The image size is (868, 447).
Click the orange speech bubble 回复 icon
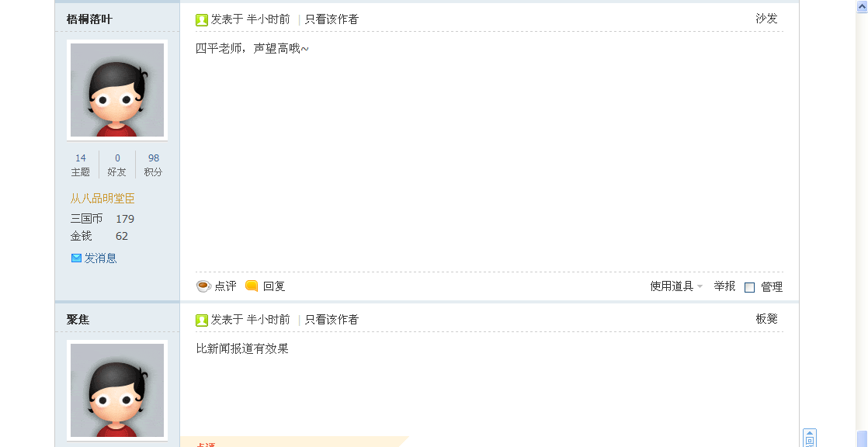click(x=252, y=286)
